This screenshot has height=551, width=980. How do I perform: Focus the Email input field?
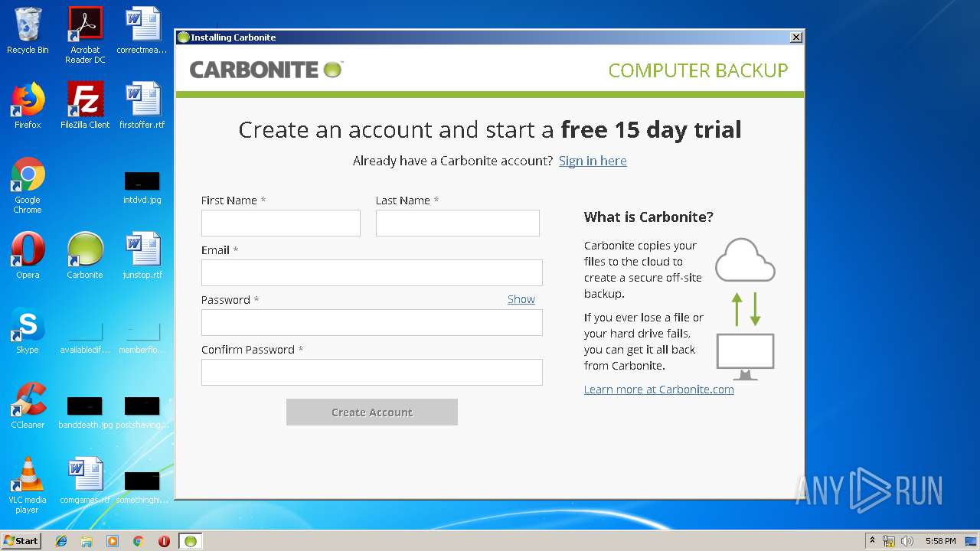pyautogui.click(x=372, y=273)
